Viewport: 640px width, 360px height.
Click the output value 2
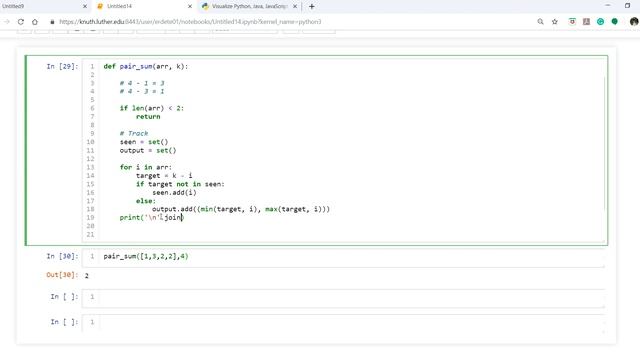coord(87,276)
